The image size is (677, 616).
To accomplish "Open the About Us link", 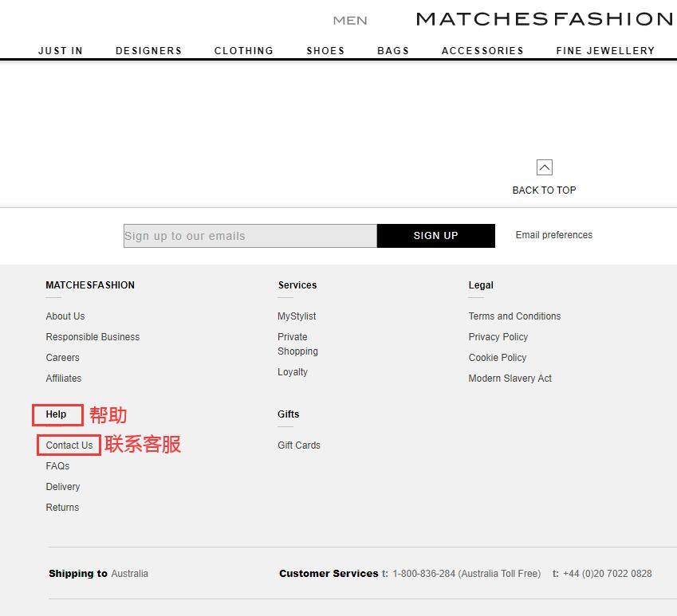I will tap(65, 316).
